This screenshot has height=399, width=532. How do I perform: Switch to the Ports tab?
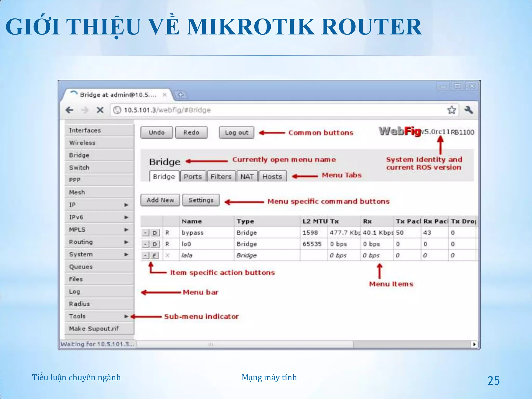point(193,176)
